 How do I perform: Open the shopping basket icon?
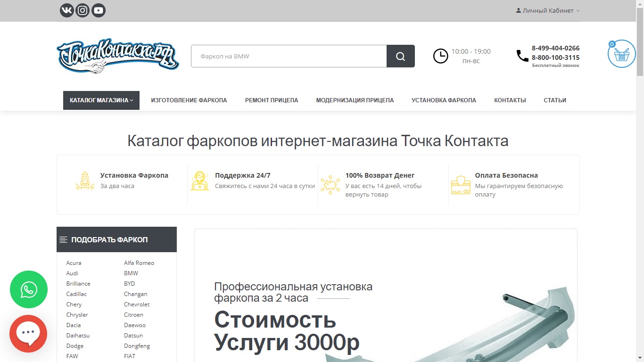pyautogui.click(x=622, y=54)
